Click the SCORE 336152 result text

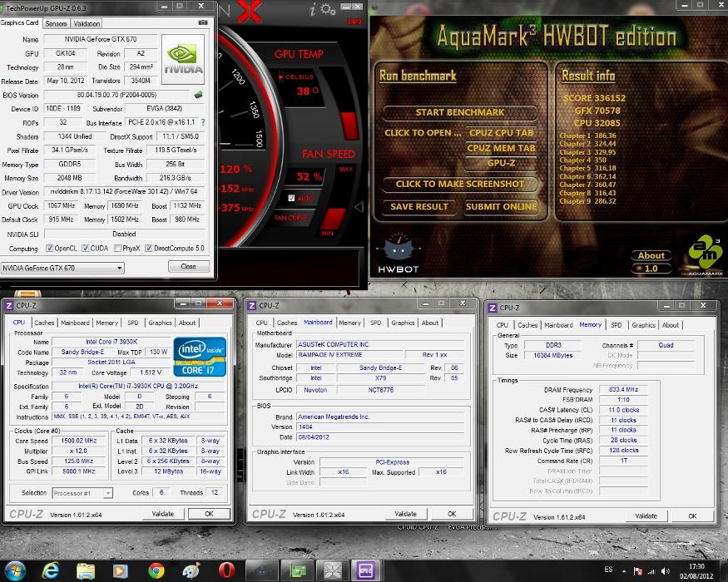594,98
